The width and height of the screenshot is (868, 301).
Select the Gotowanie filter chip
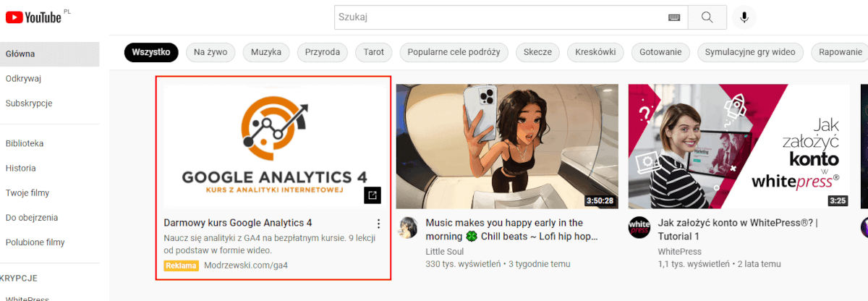[660, 52]
